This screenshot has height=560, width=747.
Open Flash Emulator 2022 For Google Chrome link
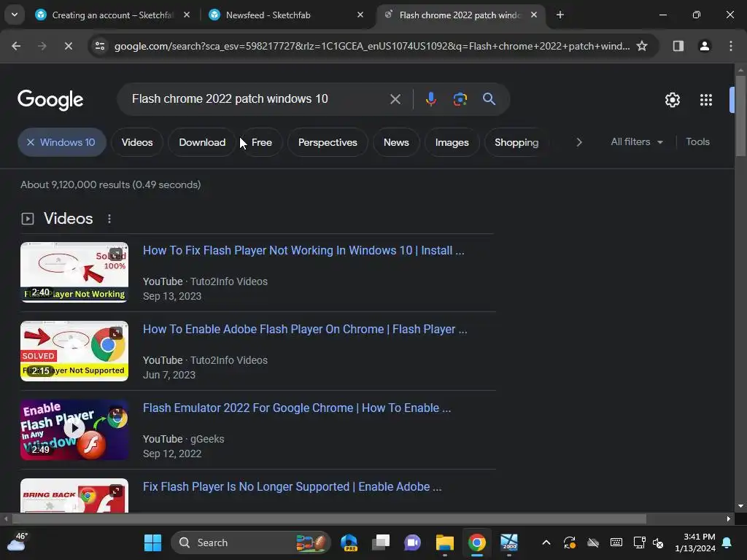pyautogui.click(x=297, y=408)
